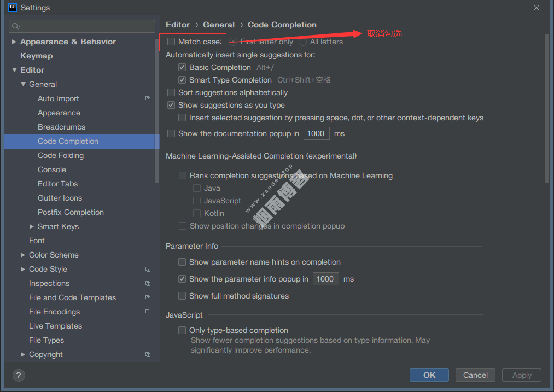This screenshot has width=554, height=392.
Task: Open the Code Folding settings page
Action: 61,156
